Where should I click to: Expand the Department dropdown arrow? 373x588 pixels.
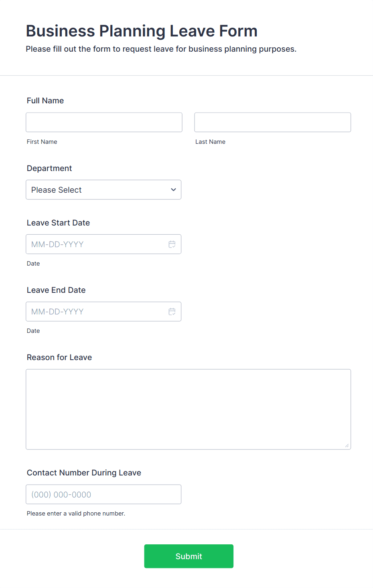tap(173, 190)
